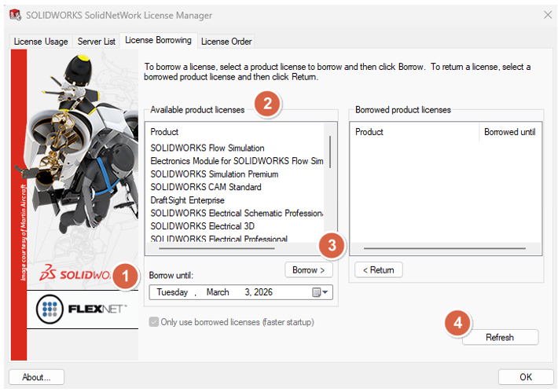
Task: Click the Borrow > button
Action: click(308, 269)
